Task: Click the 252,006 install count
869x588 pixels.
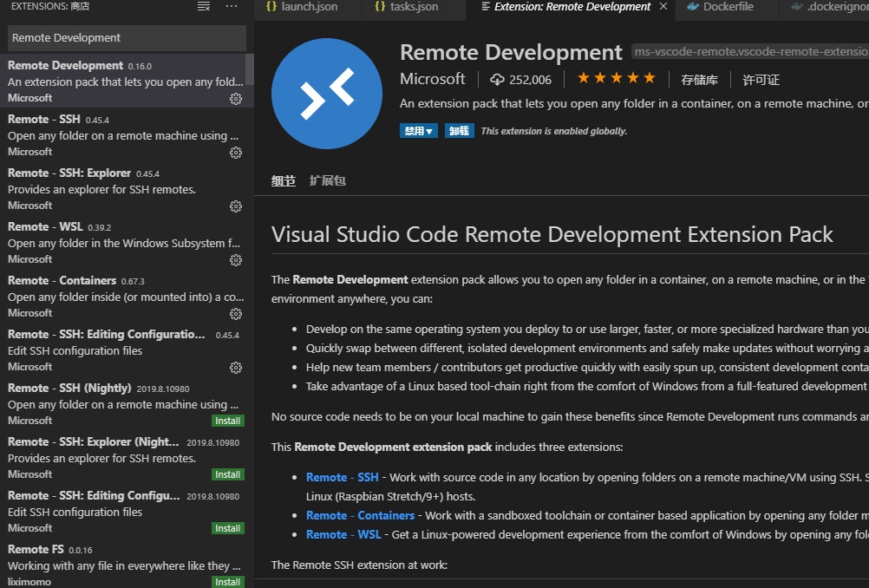Action: 531,80
